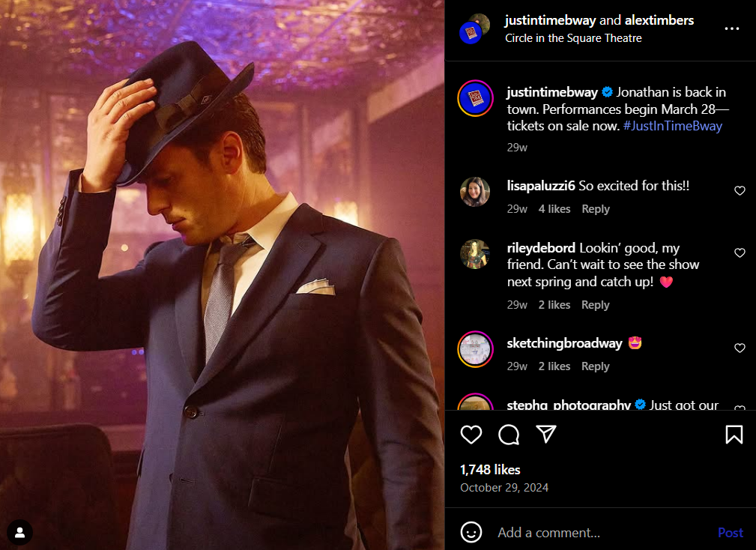Image resolution: width=756 pixels, height=550 pixels.
Task: Open the comment bubble icon
Action: 509,435
